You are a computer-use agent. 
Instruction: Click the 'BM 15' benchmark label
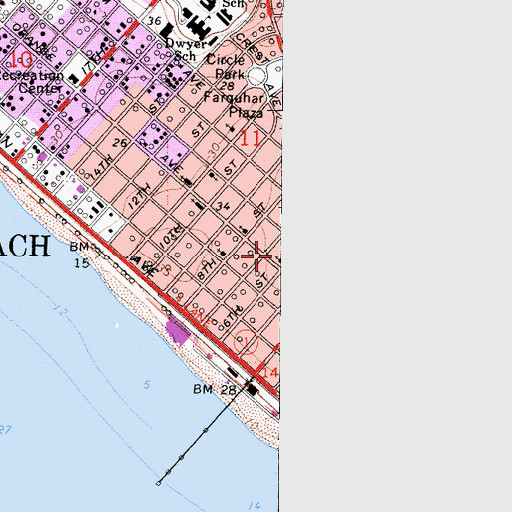coord(80,255)
